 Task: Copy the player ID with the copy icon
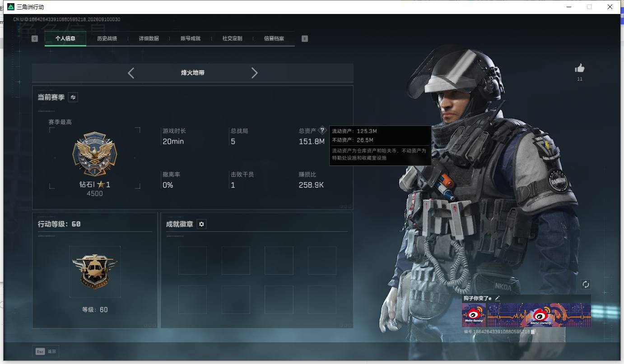(x=533, y=332)
